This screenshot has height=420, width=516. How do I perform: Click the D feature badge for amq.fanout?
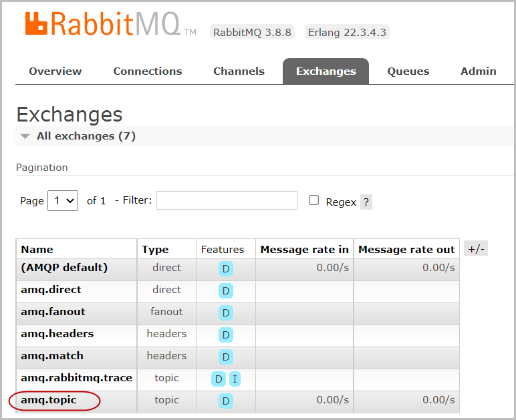coord(226,312)
